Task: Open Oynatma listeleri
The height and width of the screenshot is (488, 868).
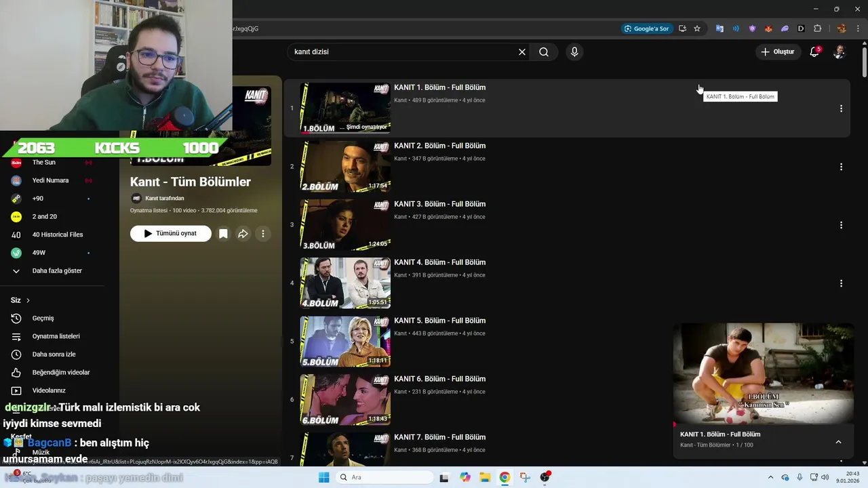Action: pos(52,336)
